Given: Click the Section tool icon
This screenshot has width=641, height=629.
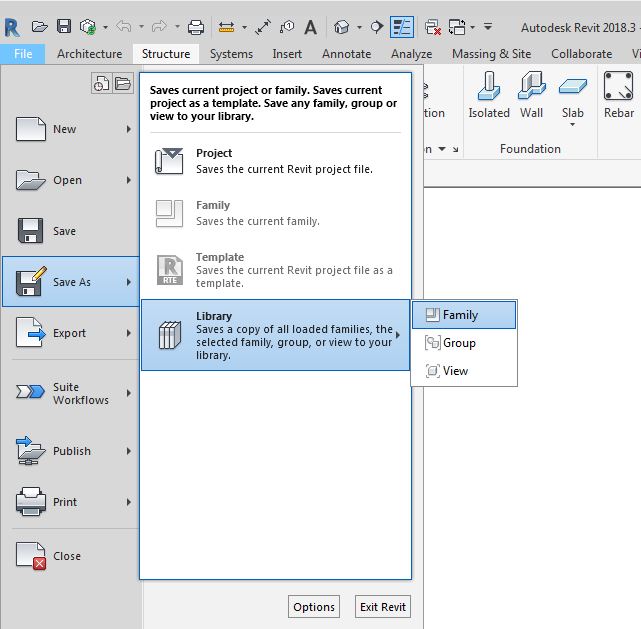Looking at the screenshot, I should click(x=377, y=27).
